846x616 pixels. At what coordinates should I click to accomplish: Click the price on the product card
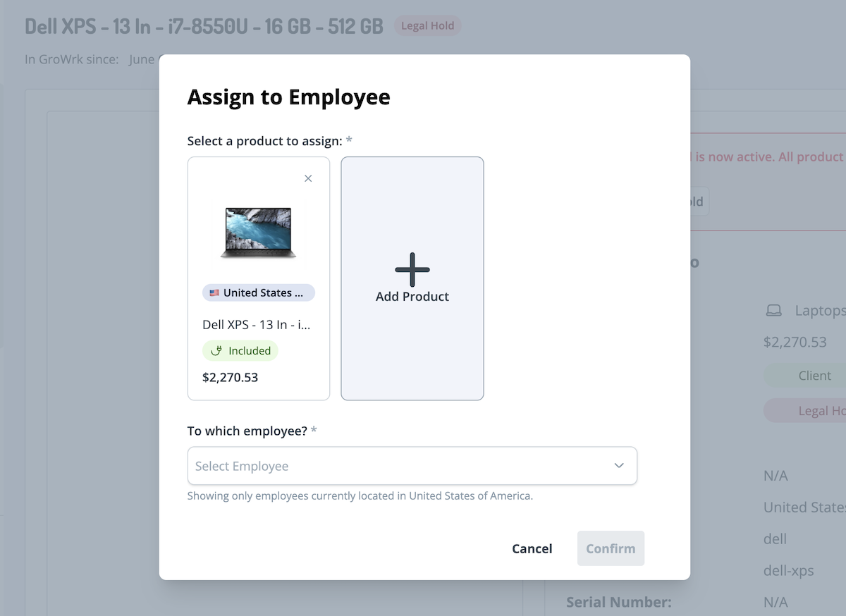(x=230, y=377)
